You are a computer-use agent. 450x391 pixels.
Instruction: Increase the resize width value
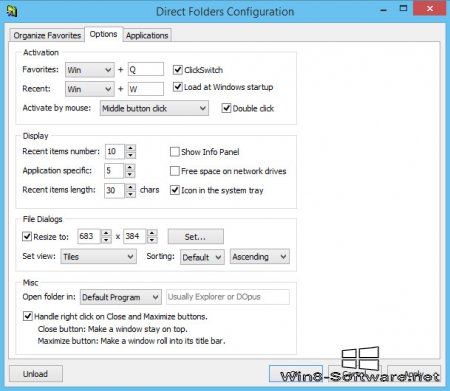pyautogui.click(x=106, y=233)
